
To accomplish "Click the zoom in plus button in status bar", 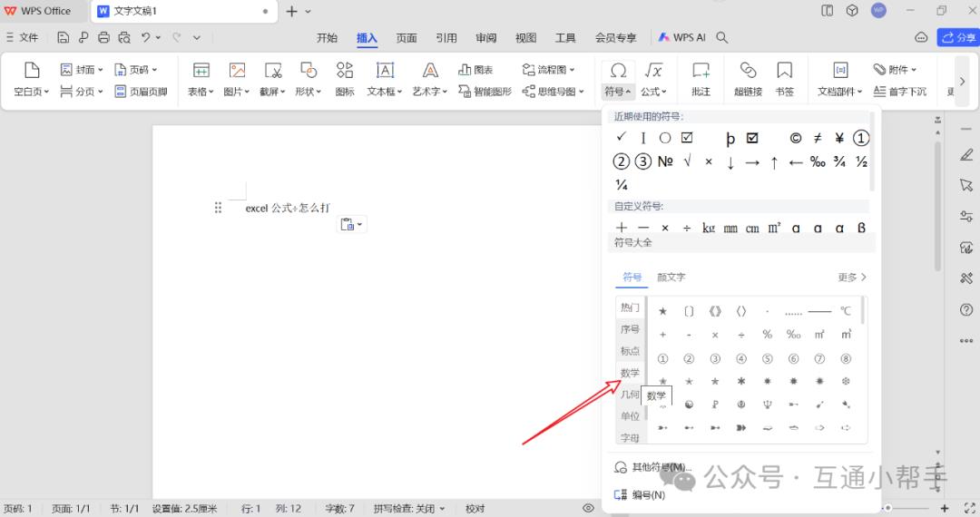I will coord(945,508).
